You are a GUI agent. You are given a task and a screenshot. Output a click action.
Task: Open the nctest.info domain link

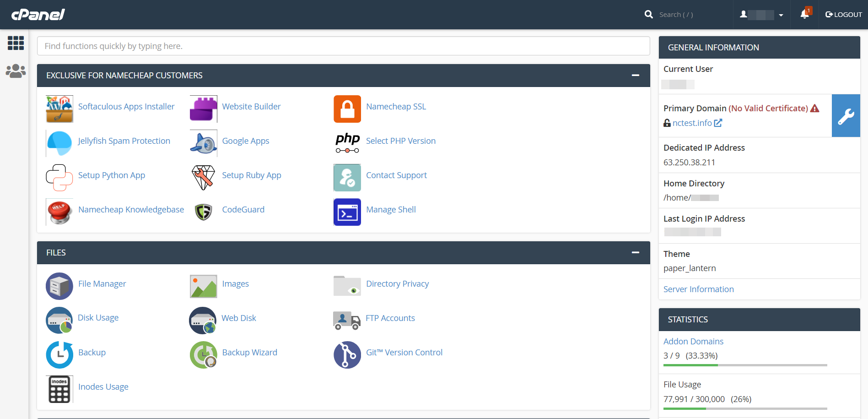pyautogui.click(x=692, y=123)
